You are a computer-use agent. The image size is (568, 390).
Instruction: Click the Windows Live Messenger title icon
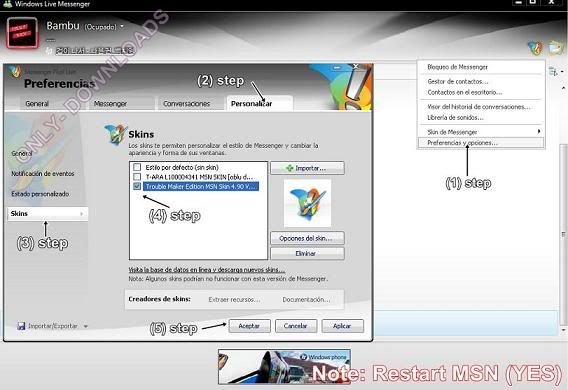point(7,4)
